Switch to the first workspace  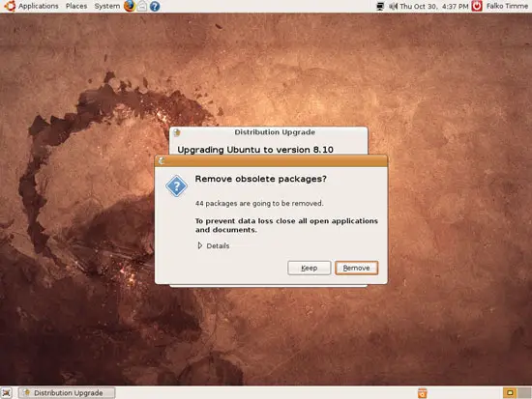(x=510, y=393)
